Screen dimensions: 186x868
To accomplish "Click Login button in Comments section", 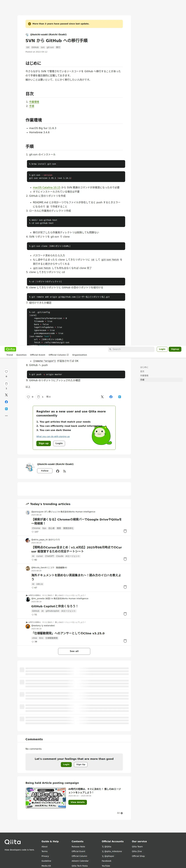I will click(x=66, y=765).
